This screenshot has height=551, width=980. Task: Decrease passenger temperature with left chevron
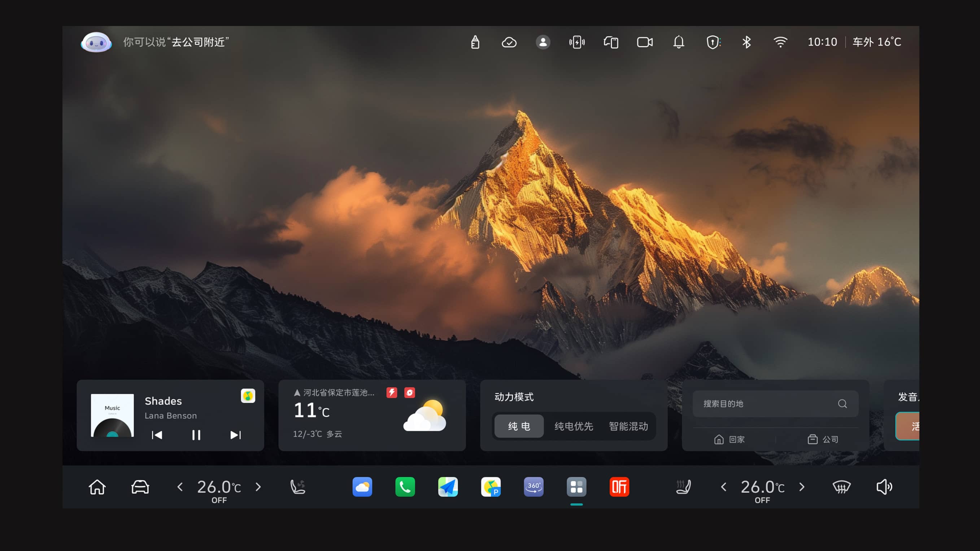point(724,487)
